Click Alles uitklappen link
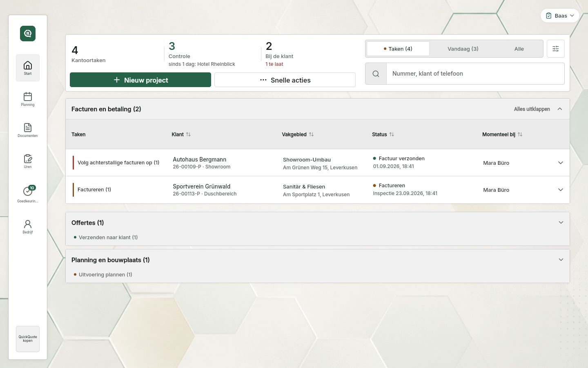This screenshot has height=368, width=588. 532,109
